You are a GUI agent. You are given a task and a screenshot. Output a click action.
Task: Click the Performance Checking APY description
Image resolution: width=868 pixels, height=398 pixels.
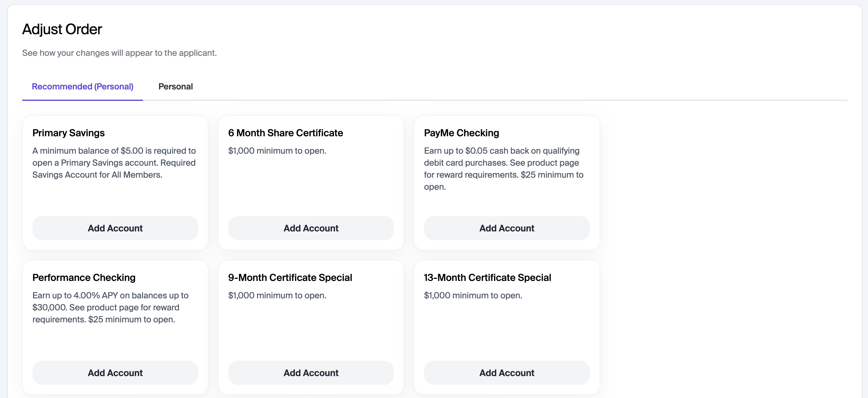coord(110,307)
